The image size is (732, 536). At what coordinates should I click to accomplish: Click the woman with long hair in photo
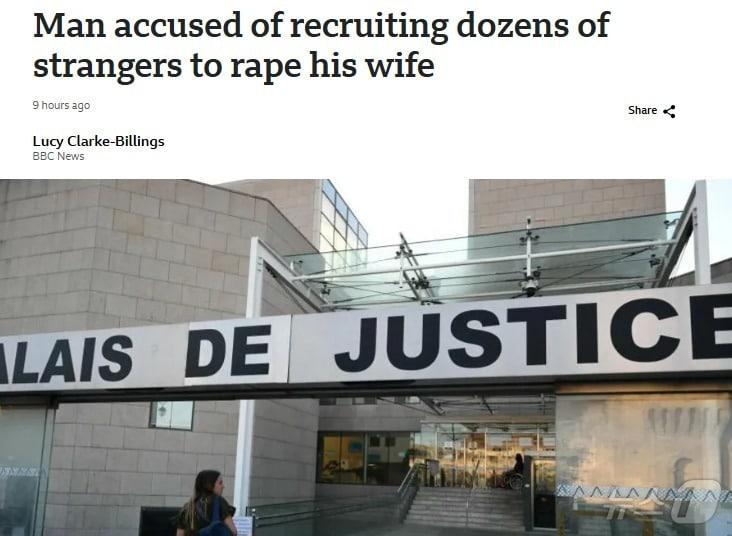coord(206,505)
